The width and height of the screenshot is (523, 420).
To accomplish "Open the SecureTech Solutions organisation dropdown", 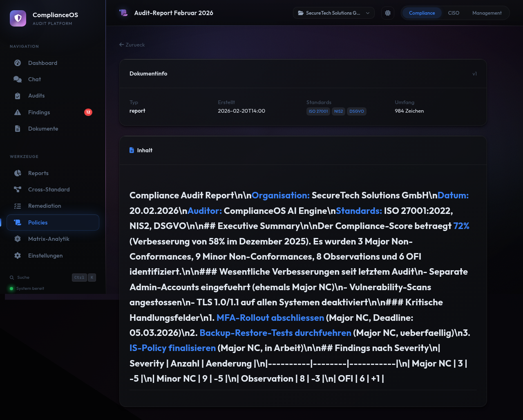I will (333, 13).
